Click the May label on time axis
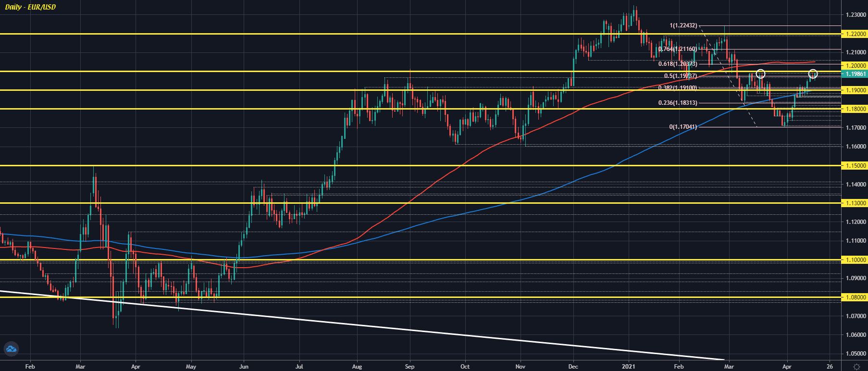This screenshot has height=371, width=868. pyautogui.click(x=191, y=366)
